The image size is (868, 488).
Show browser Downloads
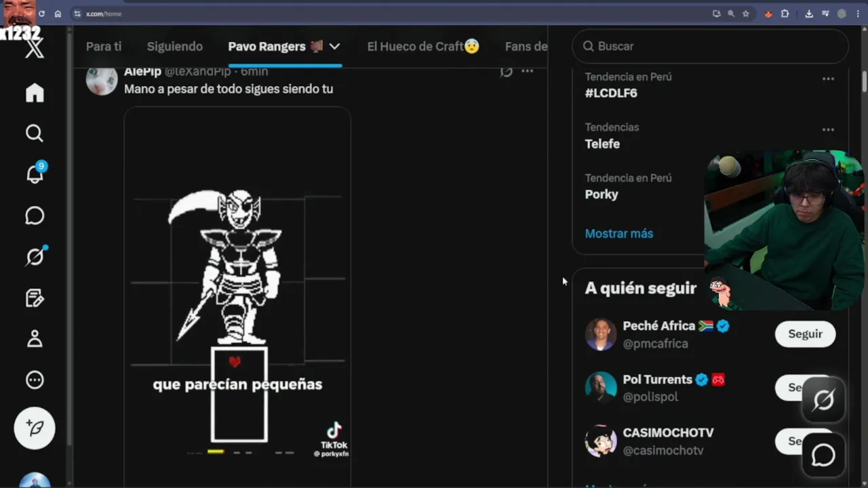(809, 14)
